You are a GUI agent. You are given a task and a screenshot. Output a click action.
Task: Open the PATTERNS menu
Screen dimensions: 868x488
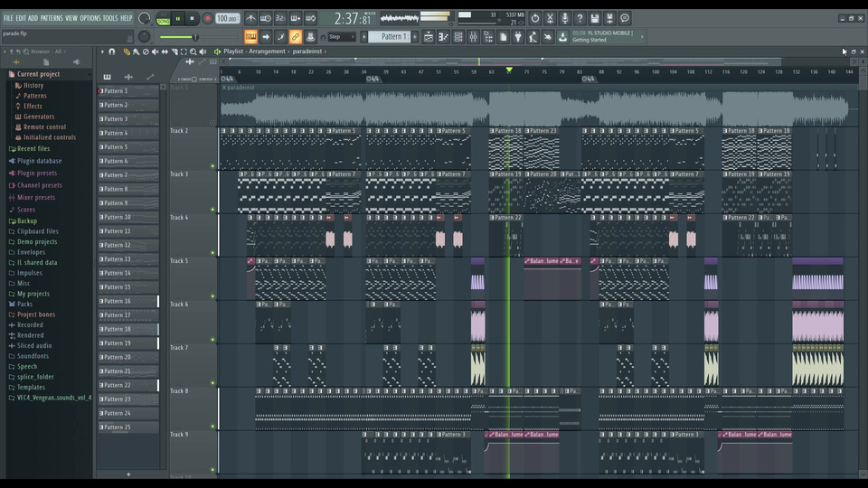[x=52, y=18]
